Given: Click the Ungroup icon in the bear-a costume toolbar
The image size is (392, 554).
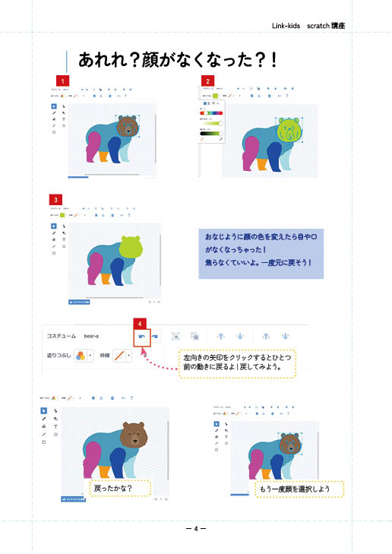Looking at the screenshot, I should pyautogui.click(x=194, y=337).
